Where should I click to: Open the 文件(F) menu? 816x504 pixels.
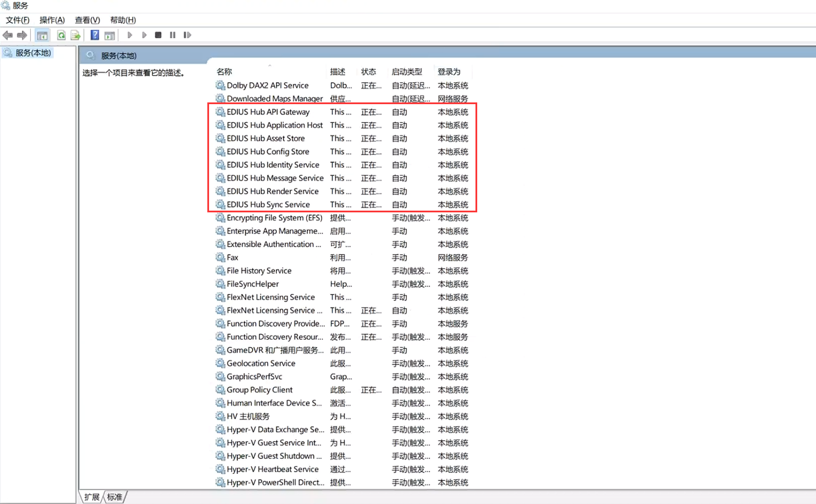(x=17, y=20)
